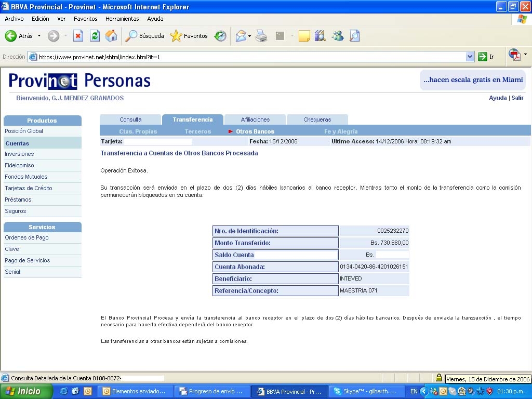Click the Adobe PDF toolbar icon
Screen dimensions: 532x399
pos(515,54)
